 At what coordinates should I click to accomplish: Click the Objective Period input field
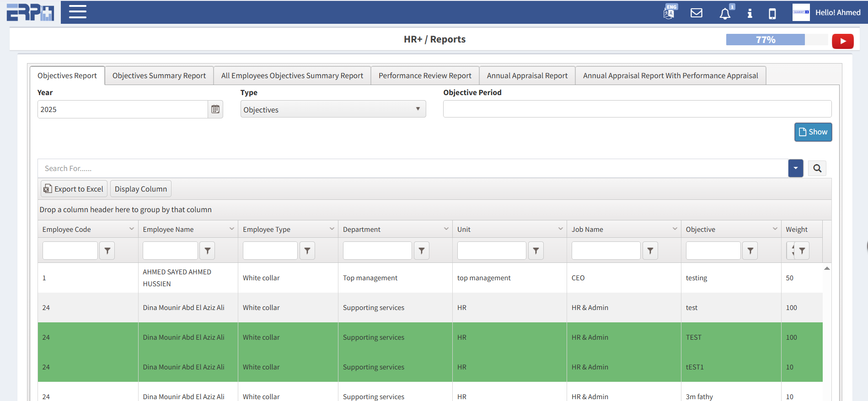pyautogui.click(x=637, y=109)
